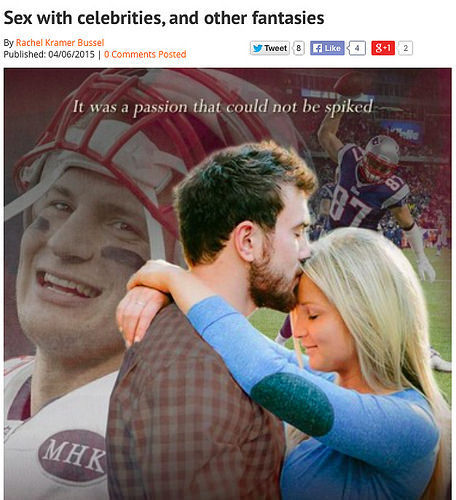The image size is (456, 500).
Task: Click the Published 04/06/2015 date text
Action: coord(49,54)
